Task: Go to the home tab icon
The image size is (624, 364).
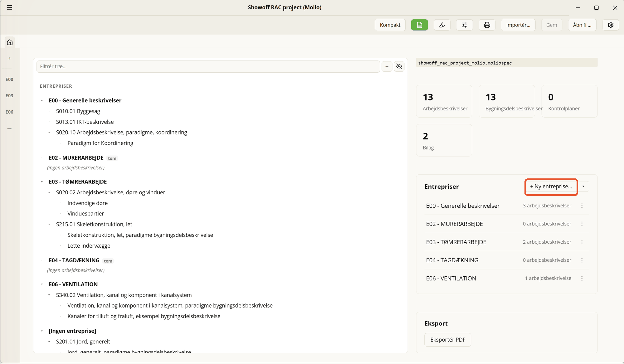Action: 10,42
